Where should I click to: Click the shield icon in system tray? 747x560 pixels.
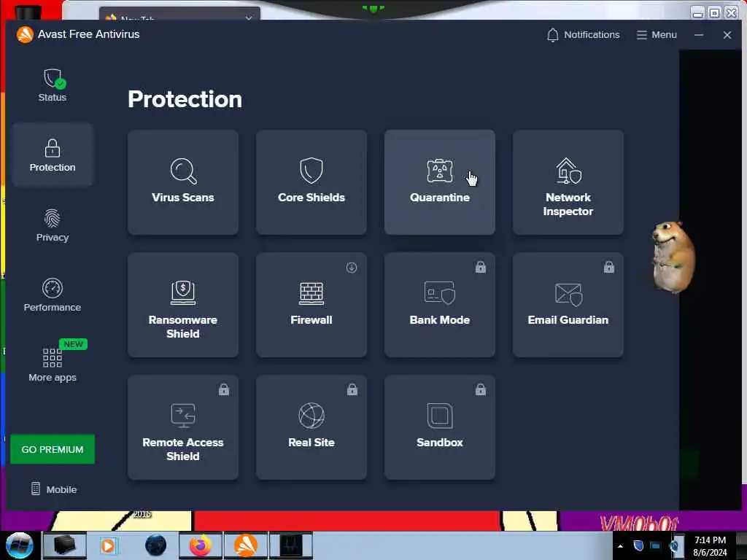[638, 545]
